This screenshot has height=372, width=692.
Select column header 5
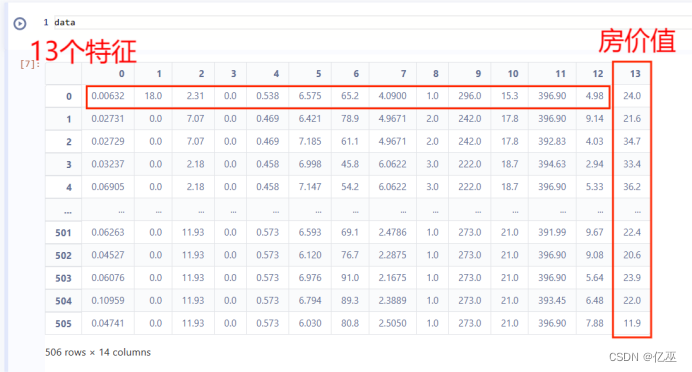pyautogui.click(x=318, y=74)
